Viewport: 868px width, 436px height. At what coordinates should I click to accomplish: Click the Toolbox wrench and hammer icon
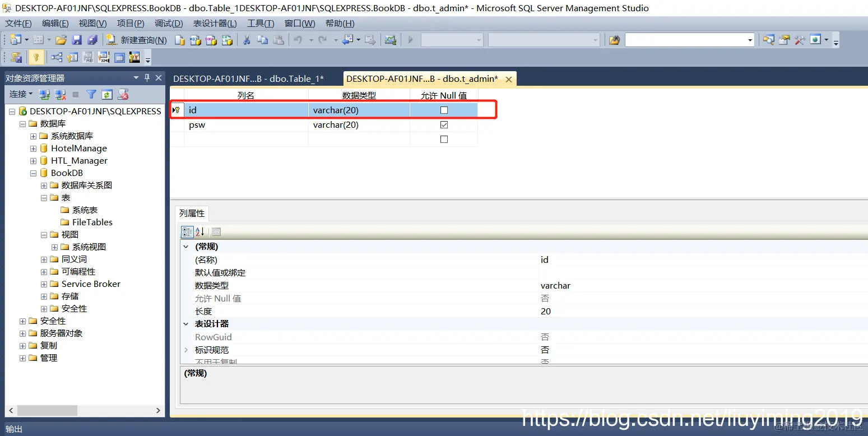800,40
